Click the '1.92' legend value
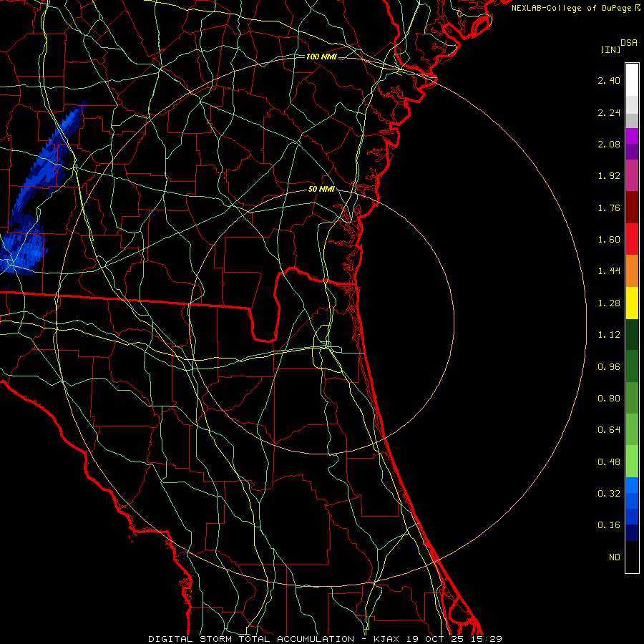This screenshot has height=644, width=644. click(609, 176)
